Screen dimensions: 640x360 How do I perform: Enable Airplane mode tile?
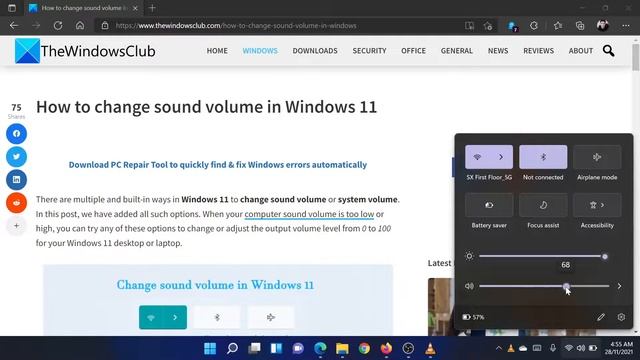coord(597,157)
